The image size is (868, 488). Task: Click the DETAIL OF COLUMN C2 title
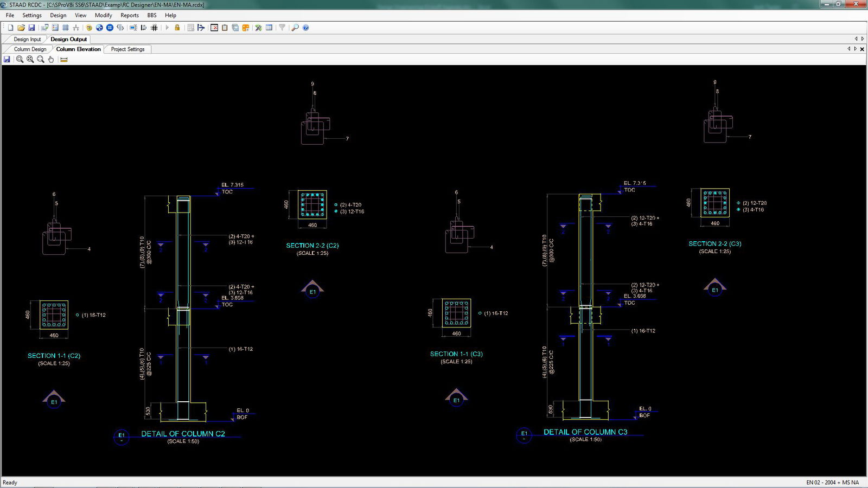183,434
